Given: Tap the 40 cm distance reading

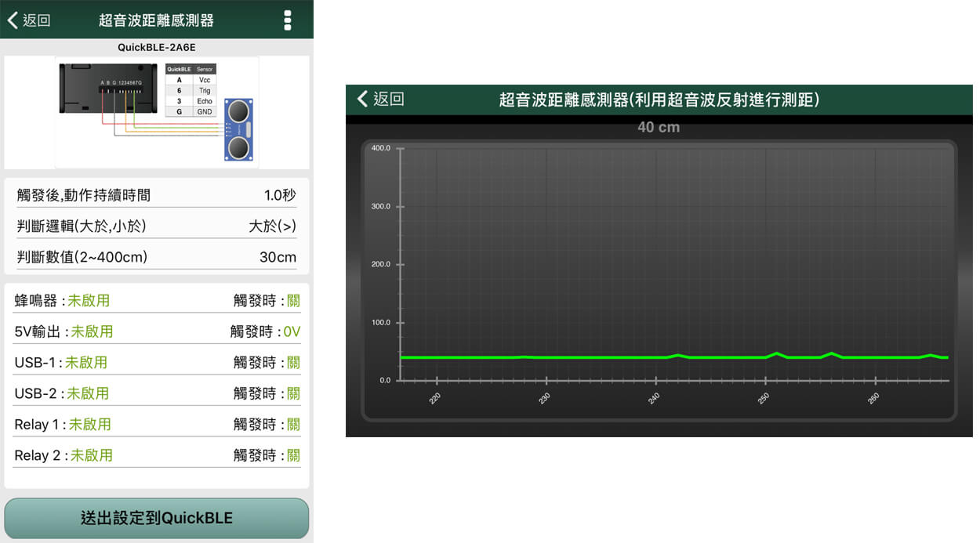Looking at the screenshot, I should point(658,127).
